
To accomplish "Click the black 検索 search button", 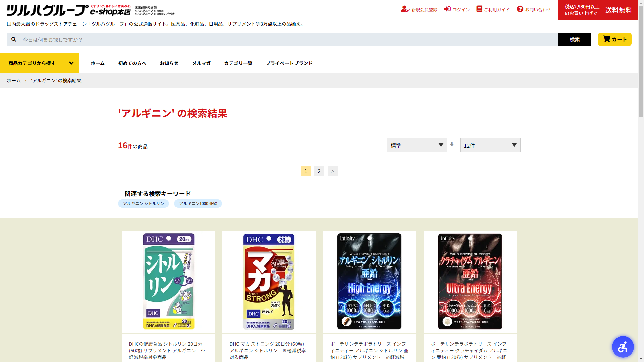I will pyautogui.click(x=574, y=39).
